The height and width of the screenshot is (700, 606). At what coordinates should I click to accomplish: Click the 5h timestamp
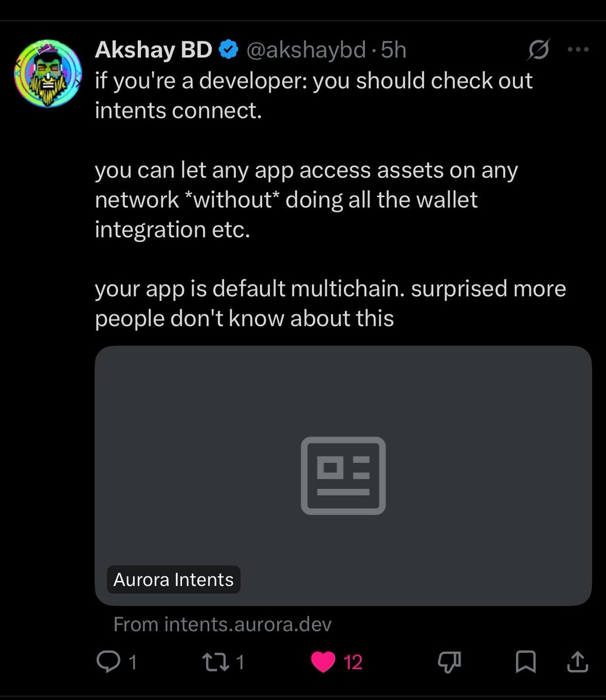(x=393, y=51)
